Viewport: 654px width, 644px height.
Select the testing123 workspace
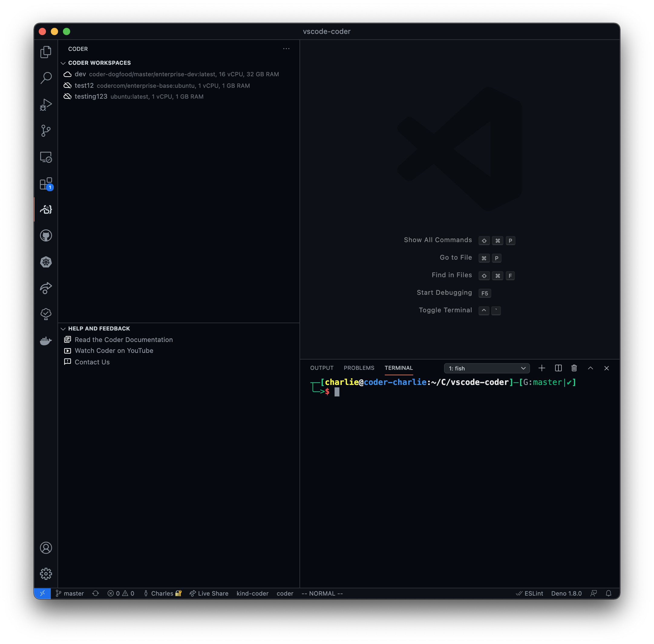point(178,97)
